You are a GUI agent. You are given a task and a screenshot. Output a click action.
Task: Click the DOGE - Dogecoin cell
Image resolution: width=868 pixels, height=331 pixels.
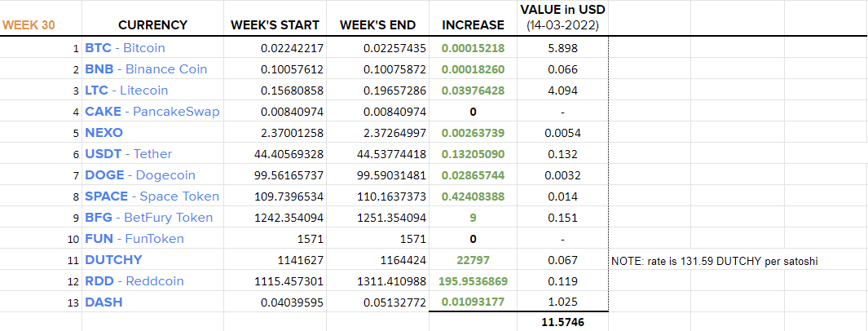(152, 175)
